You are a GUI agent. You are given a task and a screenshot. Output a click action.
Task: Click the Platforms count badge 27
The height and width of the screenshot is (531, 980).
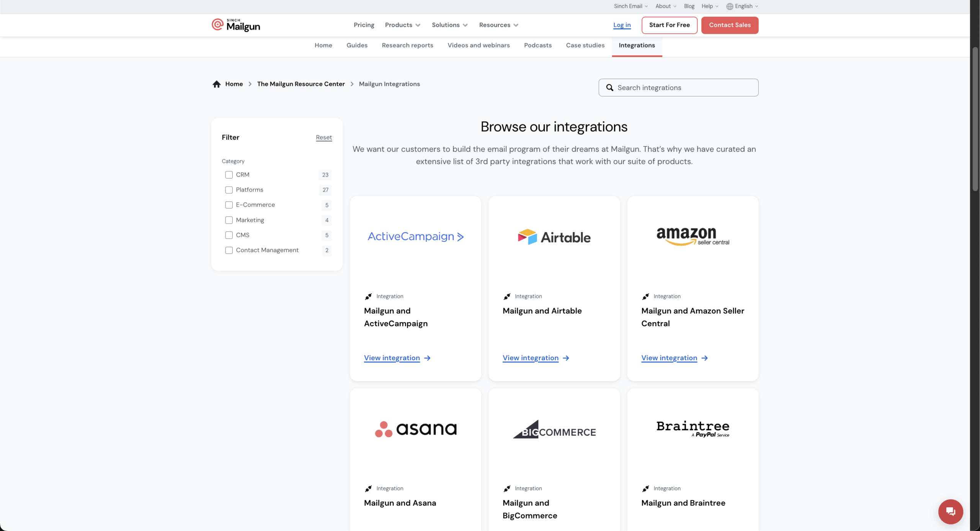coord(325,190)
